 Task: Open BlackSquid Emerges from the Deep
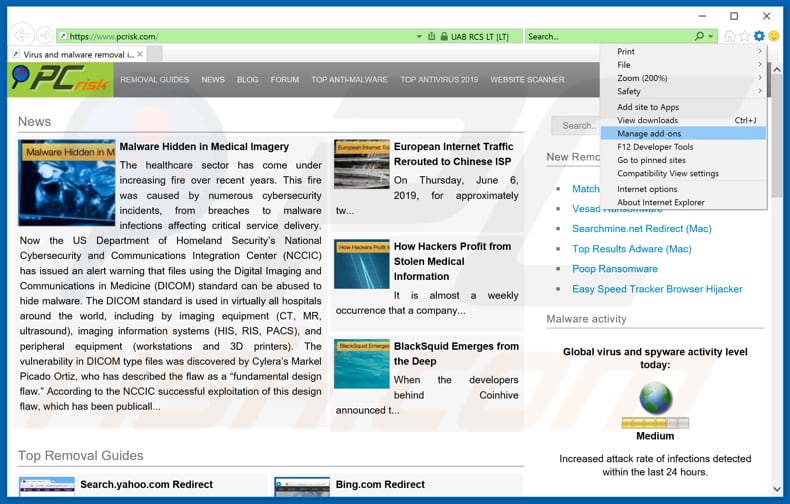[x=456, y=353]
